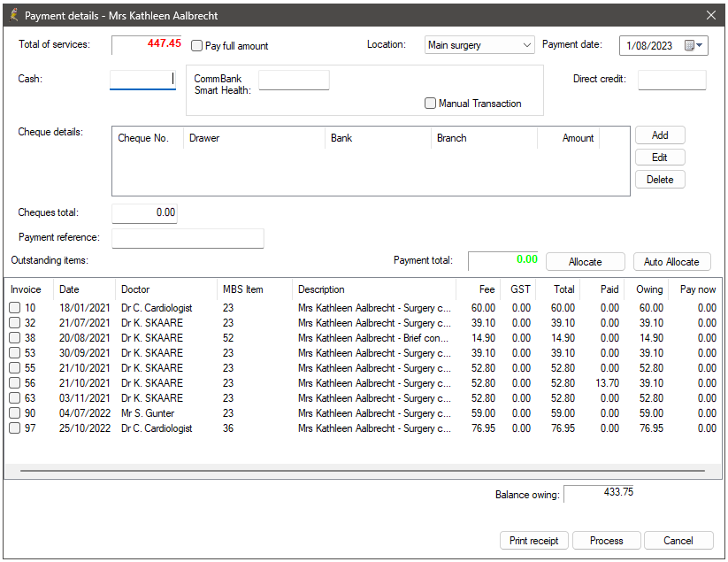Click Owing value 76.95 on invoice 97

651,428
